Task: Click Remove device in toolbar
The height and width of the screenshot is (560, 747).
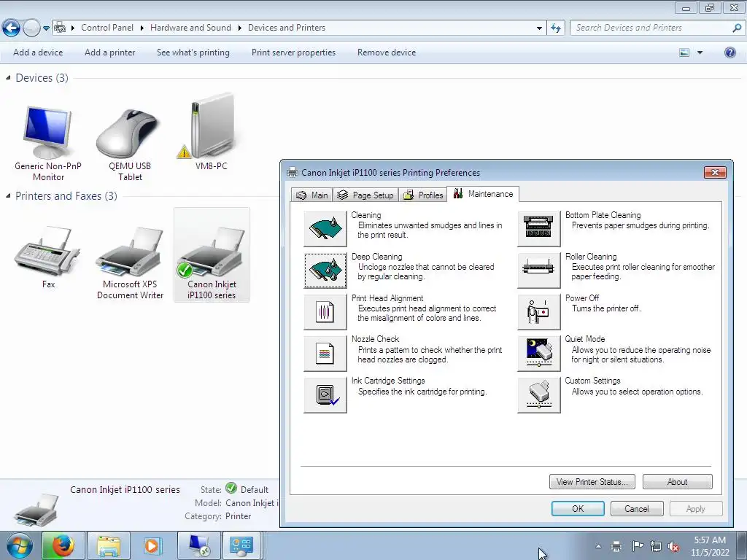Action: (x=387, y=52)
